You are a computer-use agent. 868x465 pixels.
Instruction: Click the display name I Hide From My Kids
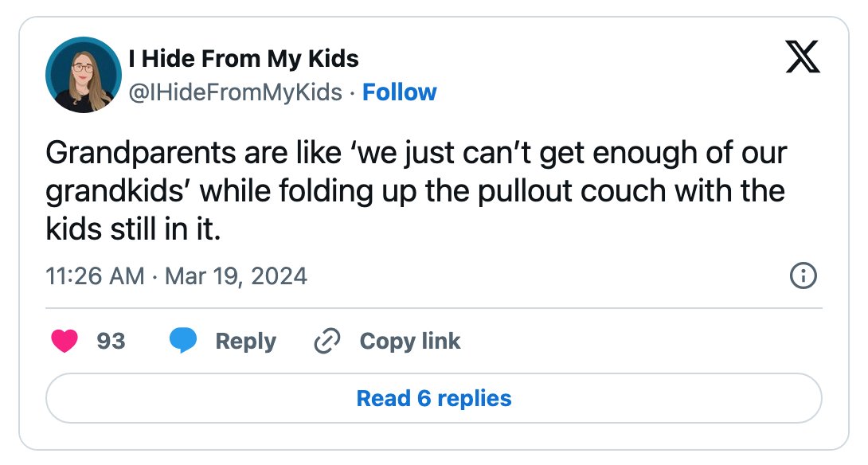pyautogui.click(x=244, y=58)
